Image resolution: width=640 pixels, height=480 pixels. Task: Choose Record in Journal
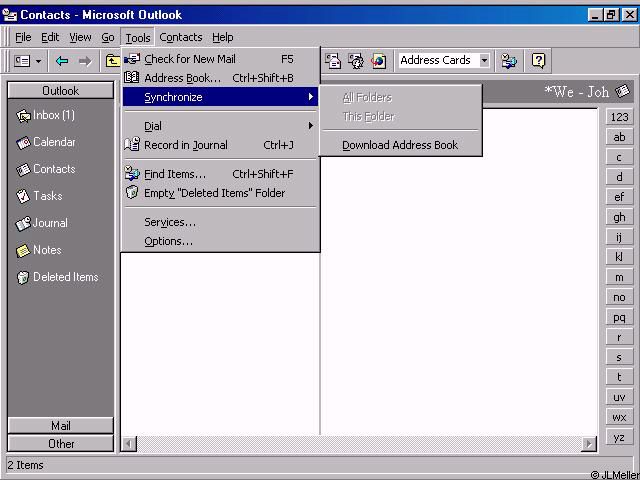point(220,145)
